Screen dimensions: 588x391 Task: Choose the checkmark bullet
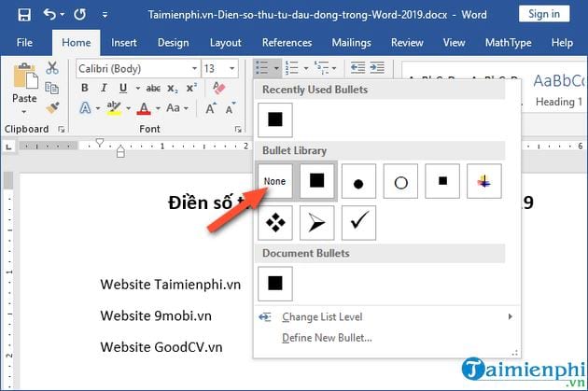pyautogui.click(x=358, y=223)
